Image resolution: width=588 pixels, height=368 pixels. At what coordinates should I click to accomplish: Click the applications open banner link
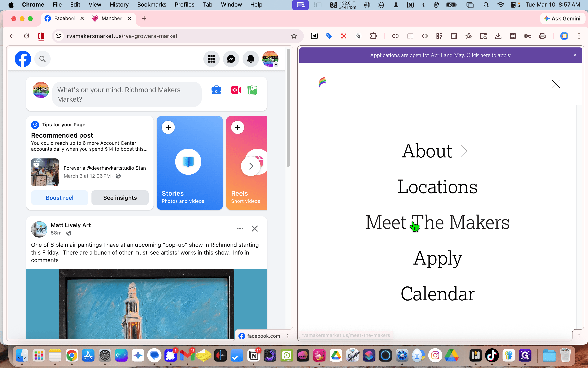(x=441, y=55)
